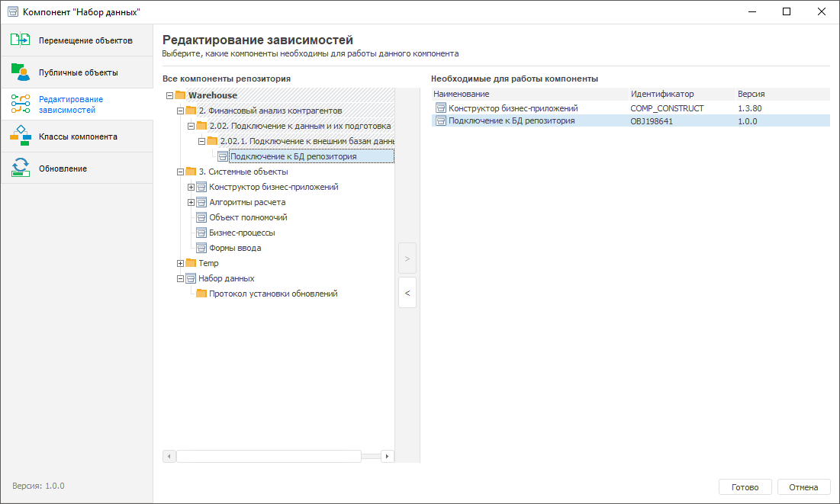Viewport: 840px width, 504px height.
Task: Click the Перемещение объектов sidebar icon
Action: 21,40
